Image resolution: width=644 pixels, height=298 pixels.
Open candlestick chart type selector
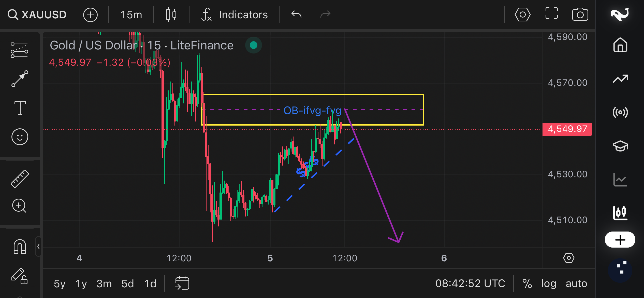click(x=171, y=15)
